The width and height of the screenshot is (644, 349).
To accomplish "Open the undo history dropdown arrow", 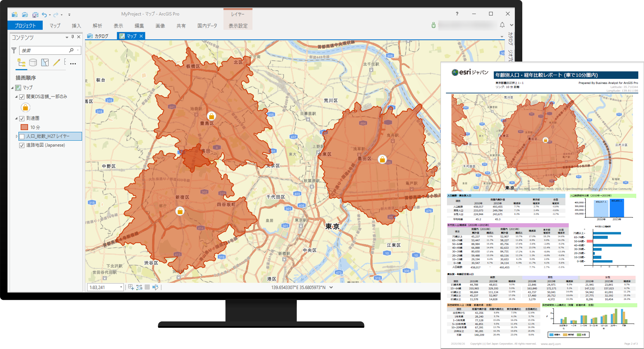I will pos(50,15).
